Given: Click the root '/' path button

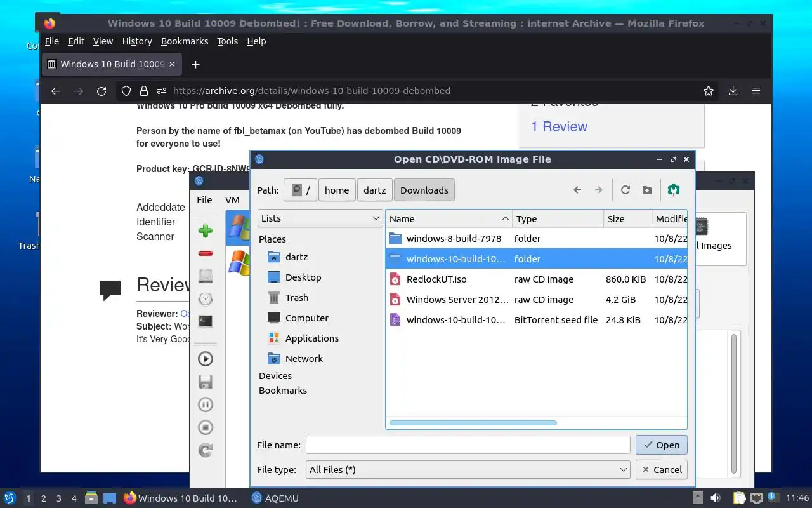Looking at the screenshot, I should tap(300, 190).
